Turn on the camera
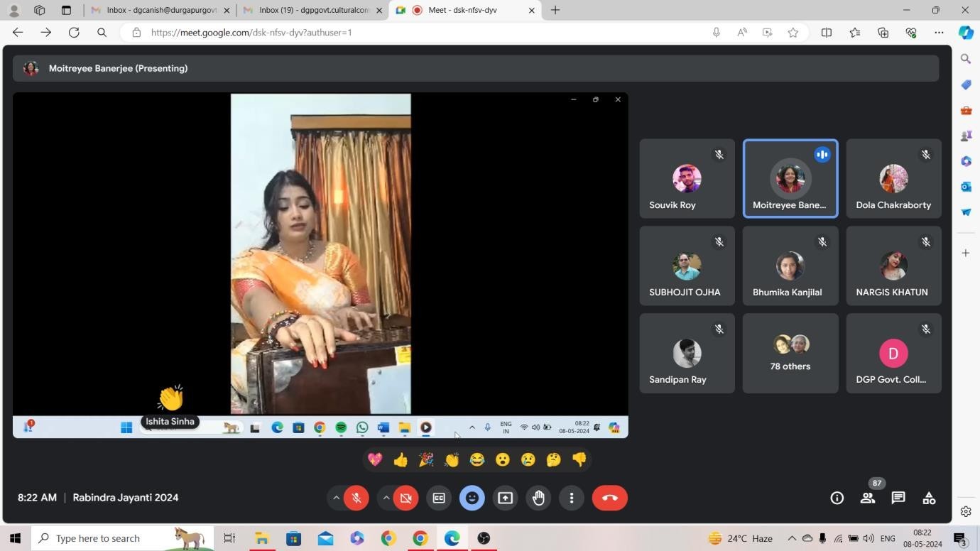The image size is (980, 551). (x=405, y=498)
